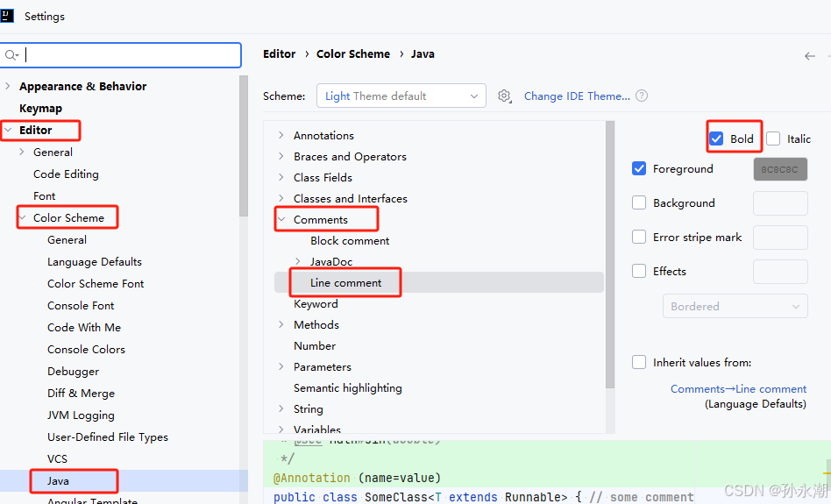Select VCS color settings
The height and width of the screenshot is (504, 831).
[57, 459]
